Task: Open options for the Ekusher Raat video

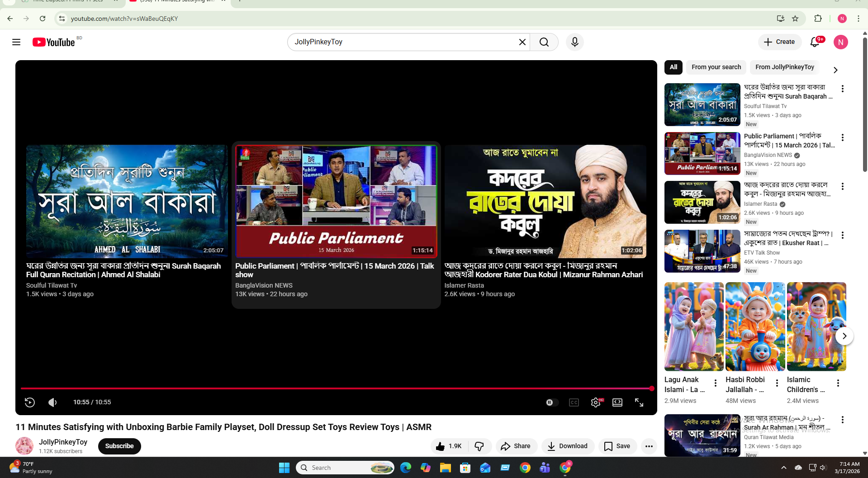Action: click(842, 235)
